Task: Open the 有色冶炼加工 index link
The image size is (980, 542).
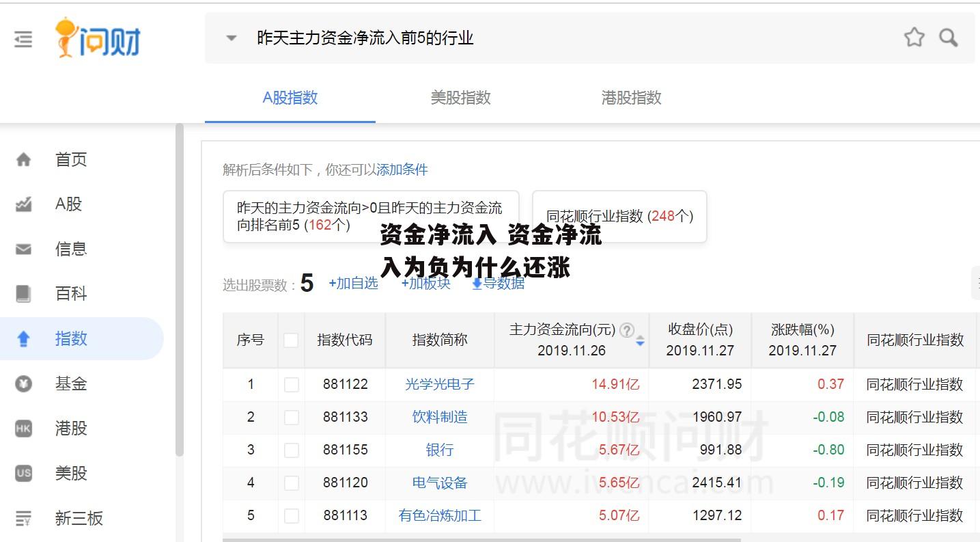Action: coord(440,516)
